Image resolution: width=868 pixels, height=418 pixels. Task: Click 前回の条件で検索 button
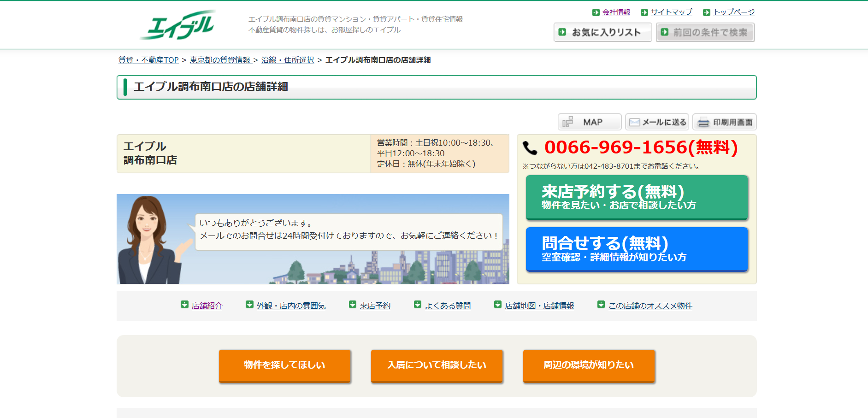tap(705, 32)
